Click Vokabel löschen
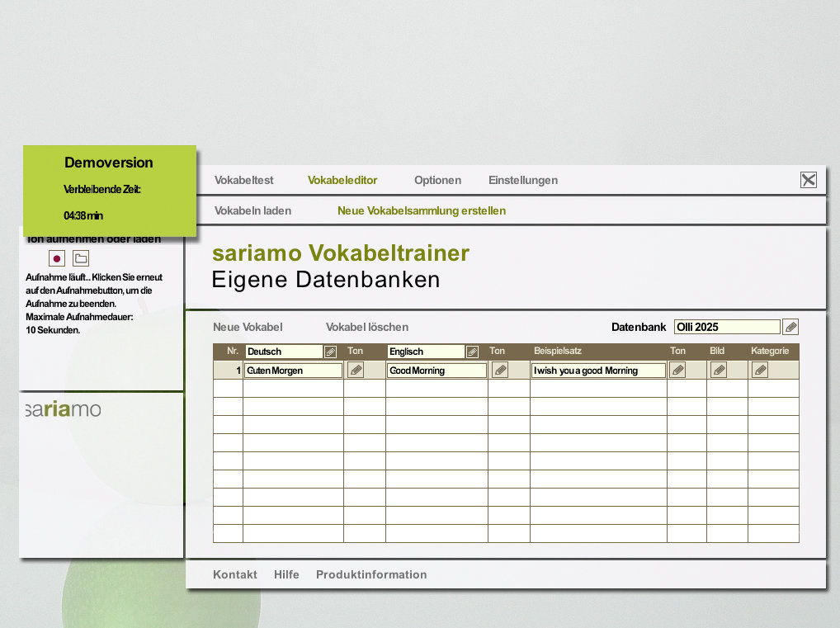 coord(367,327)
